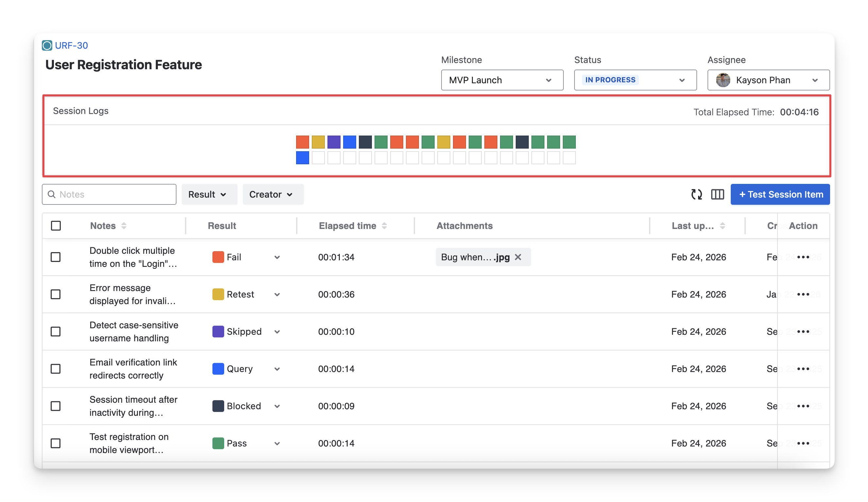The width and height of the screenshot is (868, 502).
Task: Click the URF-30 issue type icon
Action: 47,45
